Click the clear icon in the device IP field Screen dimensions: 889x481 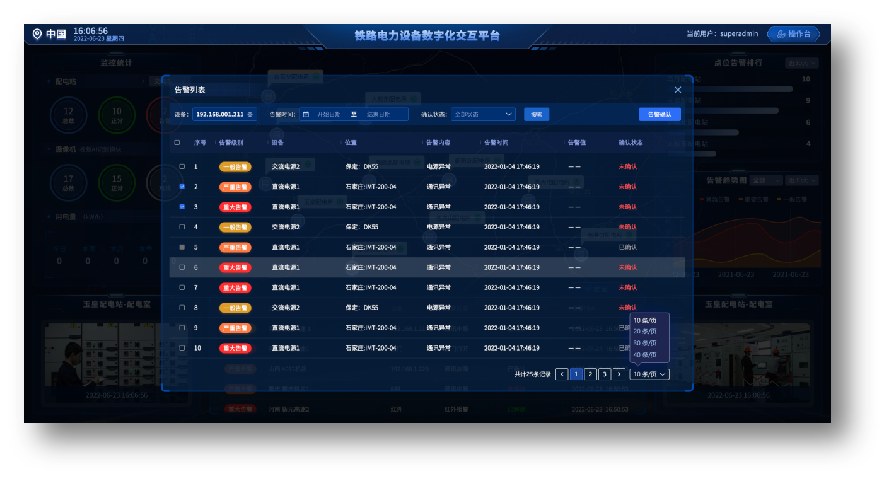pyautogui.click(x=250, y=114)
